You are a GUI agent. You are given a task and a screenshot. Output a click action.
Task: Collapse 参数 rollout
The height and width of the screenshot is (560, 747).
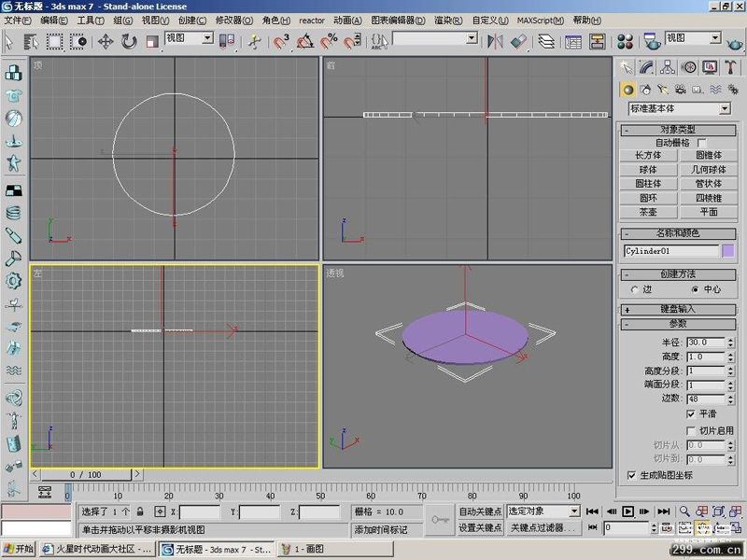(x=678, y=324)
